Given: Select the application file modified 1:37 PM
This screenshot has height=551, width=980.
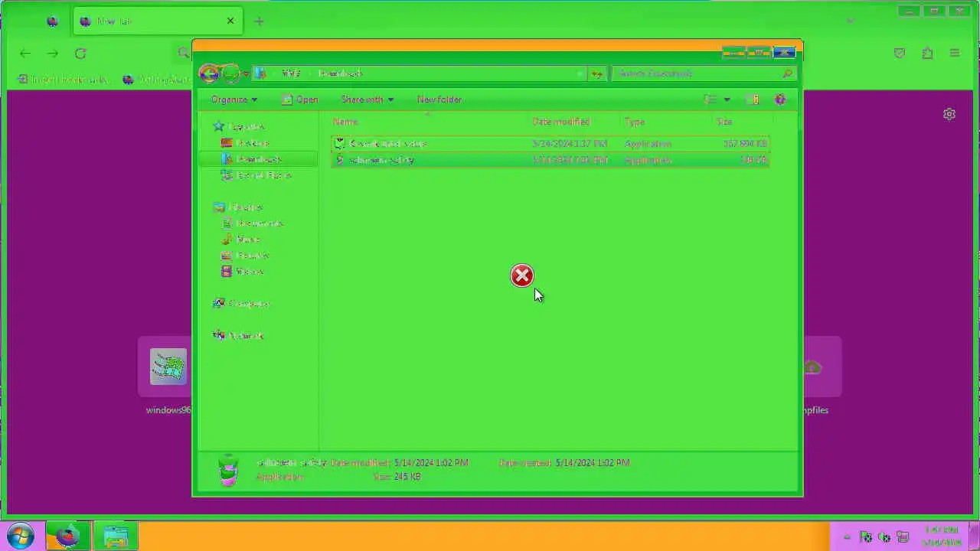Looking at the screenshot, I should [x=550, y=144].
